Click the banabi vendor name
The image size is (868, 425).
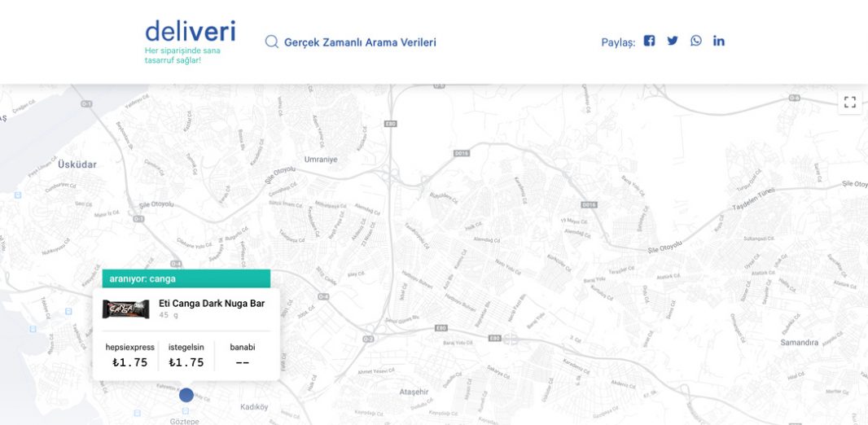click(243, 347)
